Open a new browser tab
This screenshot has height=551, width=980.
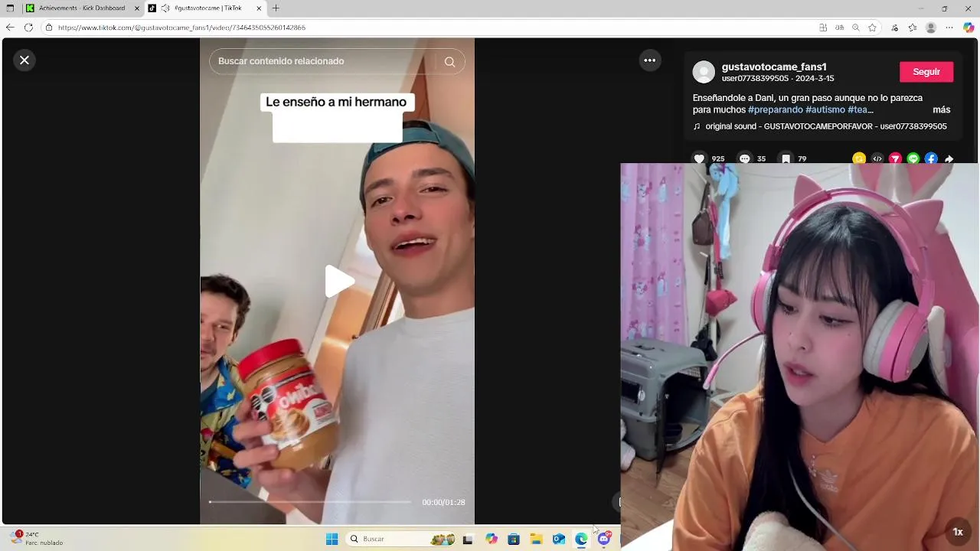pos(276,8)
